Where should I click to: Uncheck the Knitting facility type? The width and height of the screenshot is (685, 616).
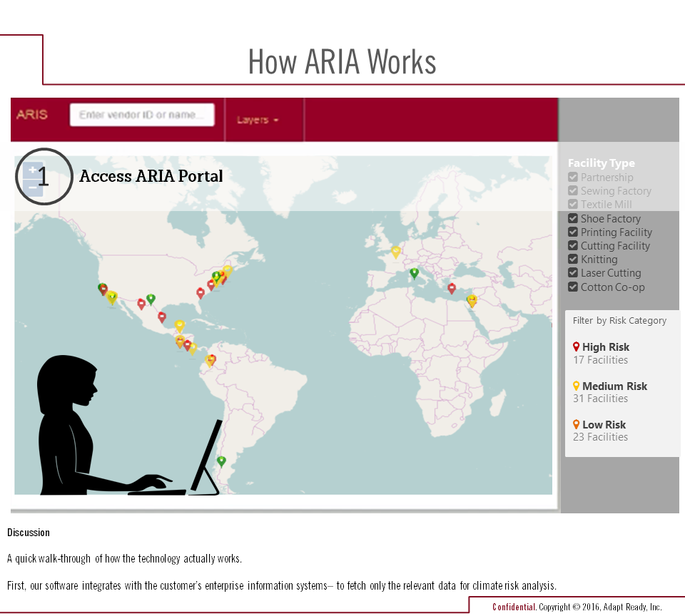click(573, 260)
